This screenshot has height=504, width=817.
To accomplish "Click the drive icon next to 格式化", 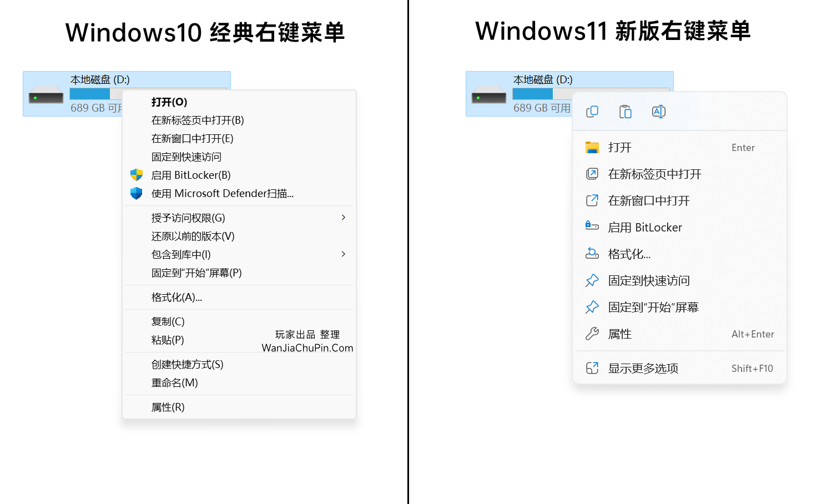I will tap(592, 254).
